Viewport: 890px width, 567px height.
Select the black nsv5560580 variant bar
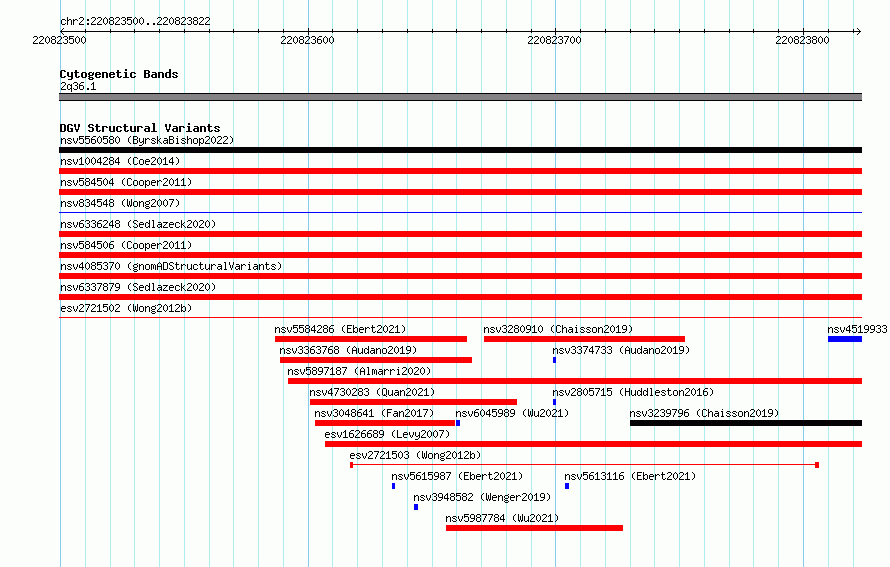click(x=460, y=150)
